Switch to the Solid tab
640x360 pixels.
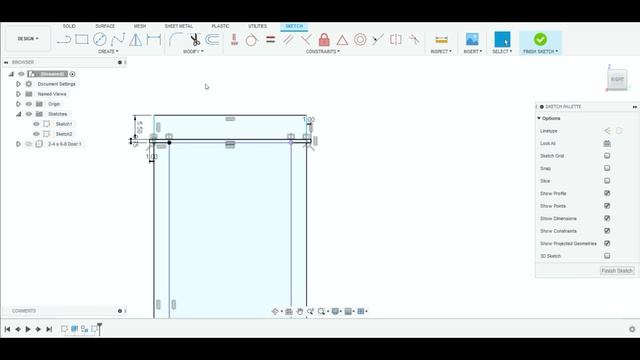tap(69, 26)
